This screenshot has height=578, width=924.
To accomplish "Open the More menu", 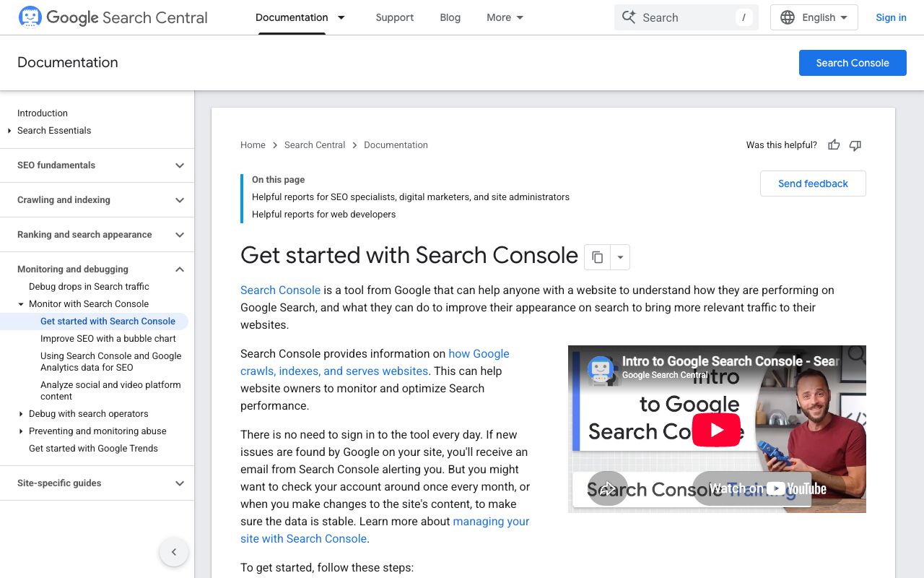I will coord(505,17).
